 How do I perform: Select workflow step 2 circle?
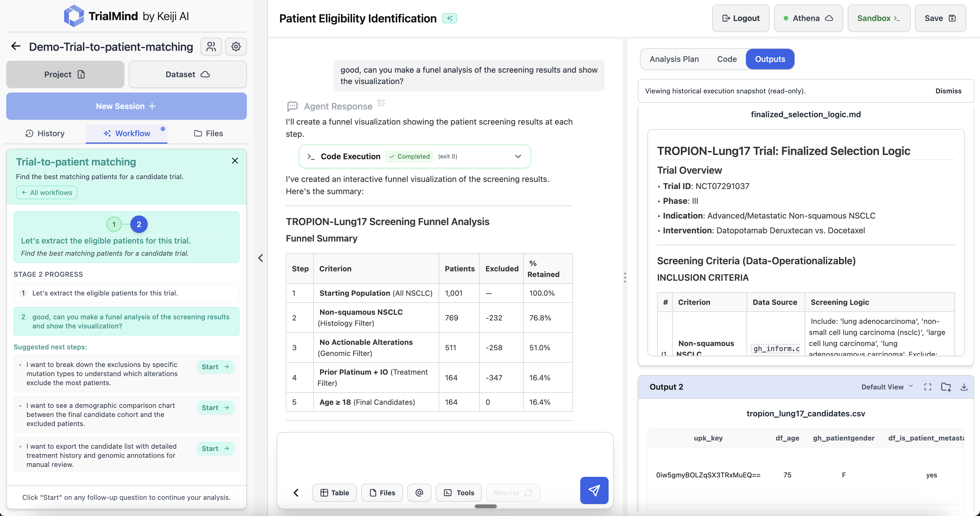click(x=139, y=224)
